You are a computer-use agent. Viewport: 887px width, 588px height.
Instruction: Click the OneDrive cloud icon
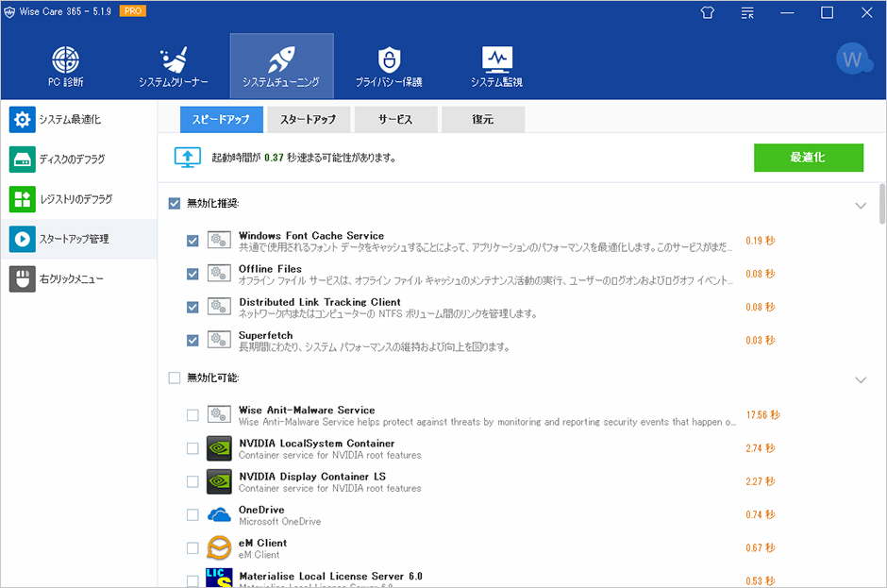coord(219,514)
